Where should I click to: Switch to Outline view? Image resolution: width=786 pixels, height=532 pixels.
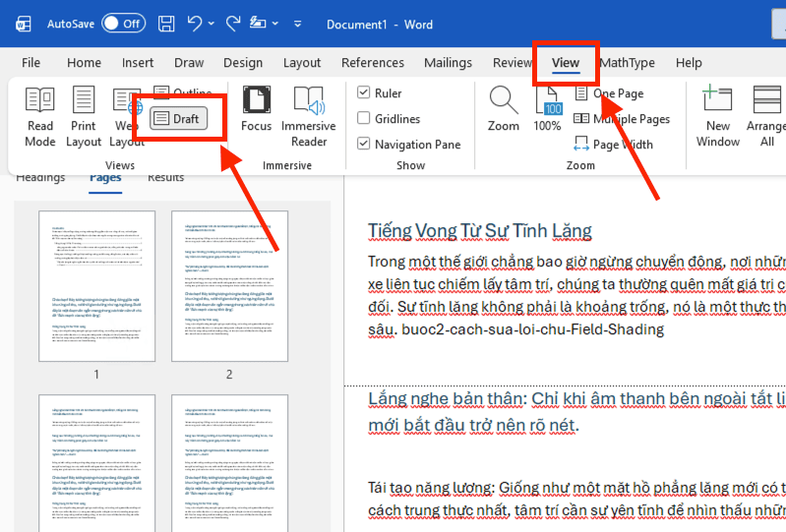(182, 91)
